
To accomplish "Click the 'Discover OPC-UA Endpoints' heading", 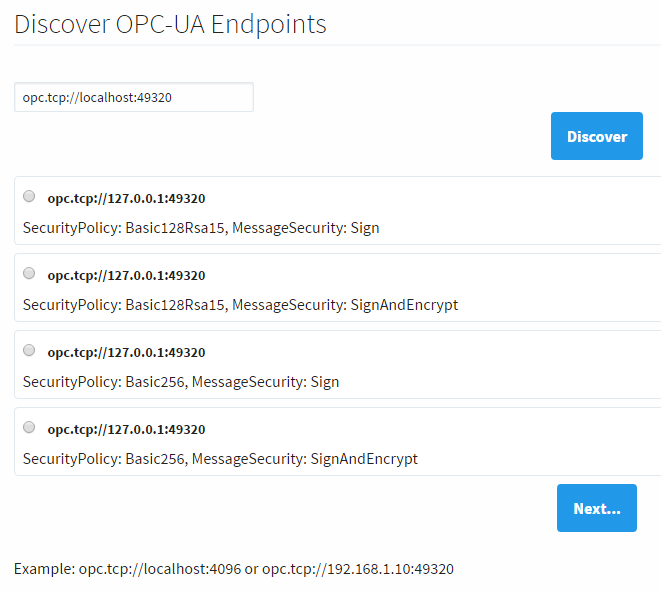I will point(170,24).
